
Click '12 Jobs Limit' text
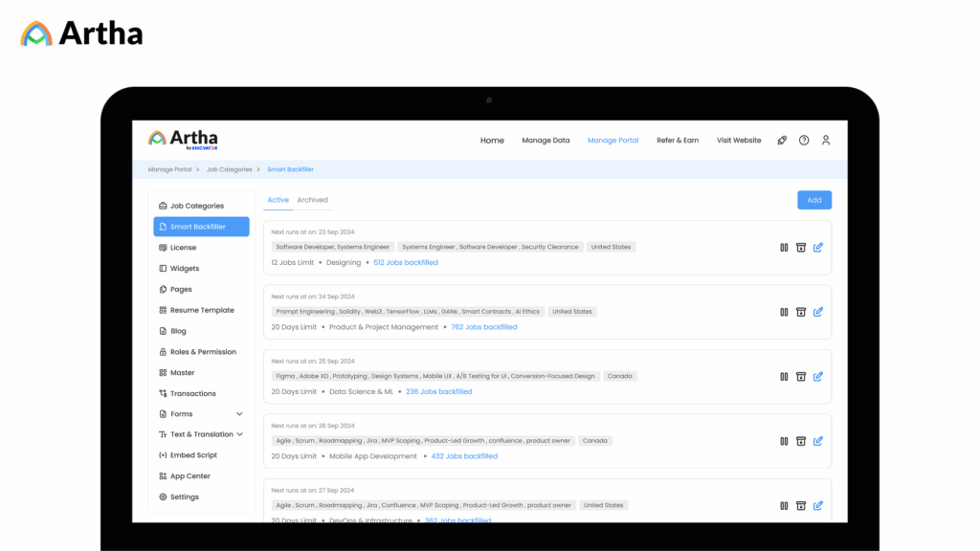[293, 262]
